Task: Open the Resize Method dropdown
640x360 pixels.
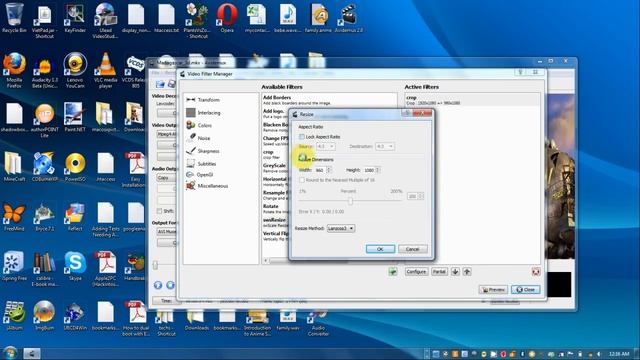Action: pos(340,229)
